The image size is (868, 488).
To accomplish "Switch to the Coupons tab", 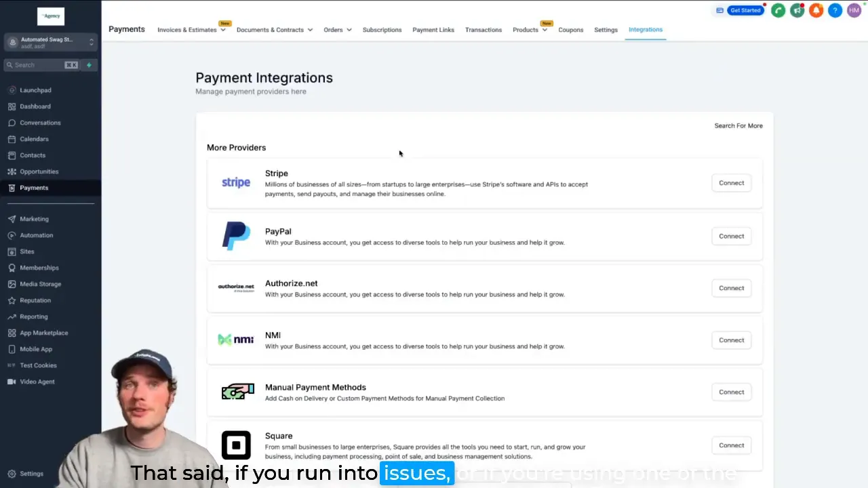I will pyautogui.click(x=571, y=30).
